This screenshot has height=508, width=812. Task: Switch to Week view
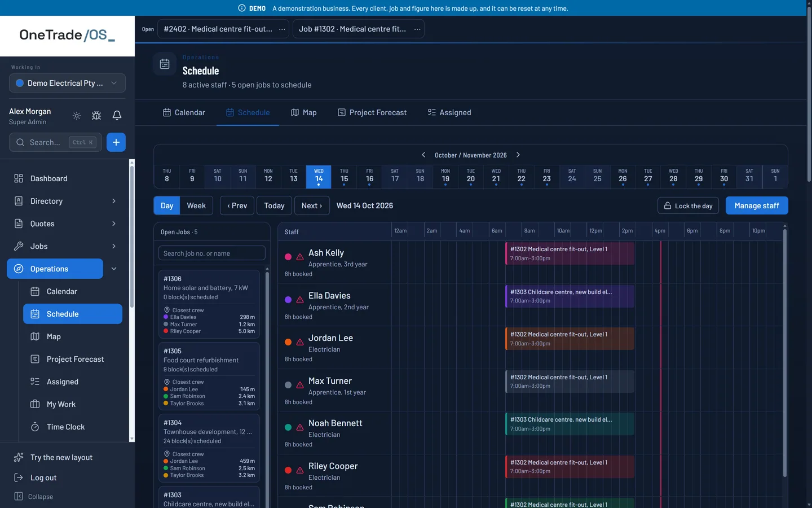point(196,205)
